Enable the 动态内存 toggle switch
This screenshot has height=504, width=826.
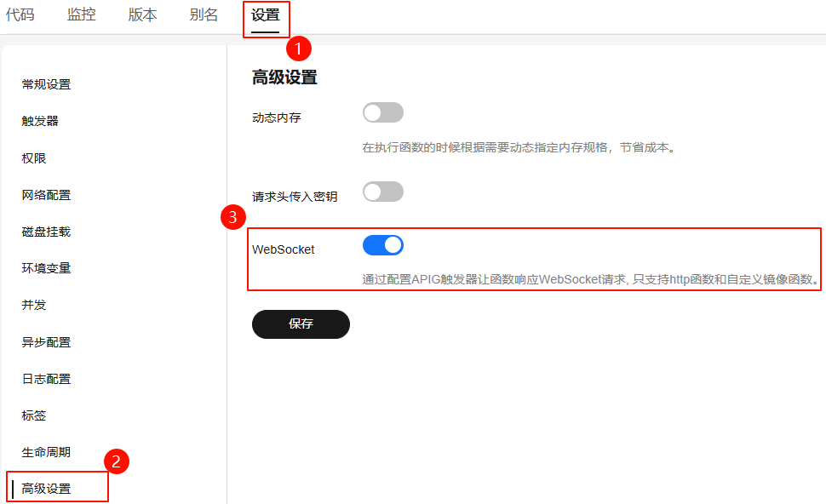point(382,112)
